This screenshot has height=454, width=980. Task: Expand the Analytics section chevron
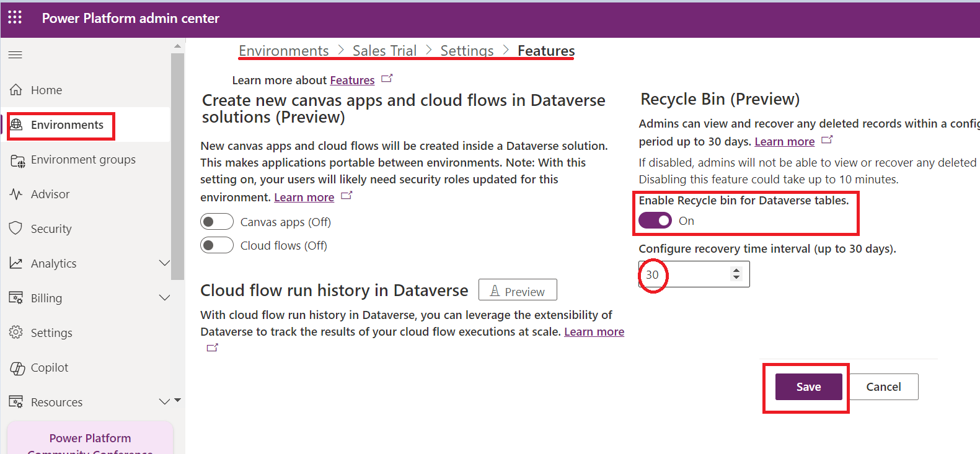pyautogui.click(x=164, y=263)
